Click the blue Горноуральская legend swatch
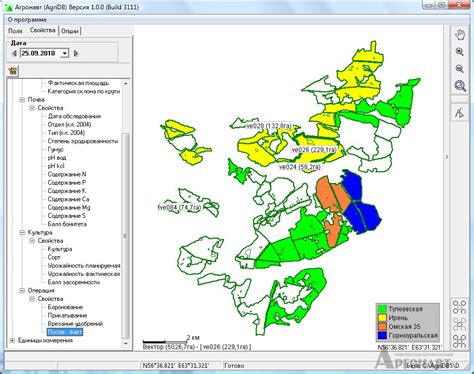Screen dimensions: 474x374 [382, 335]
